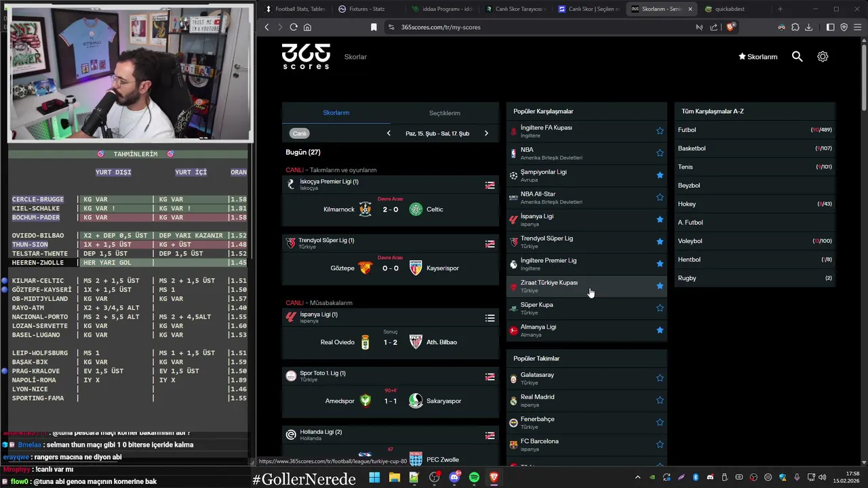The height and width of the screenshot is (488, 868).
Task: Go to the browser home icon
Action: click(307, 27)
